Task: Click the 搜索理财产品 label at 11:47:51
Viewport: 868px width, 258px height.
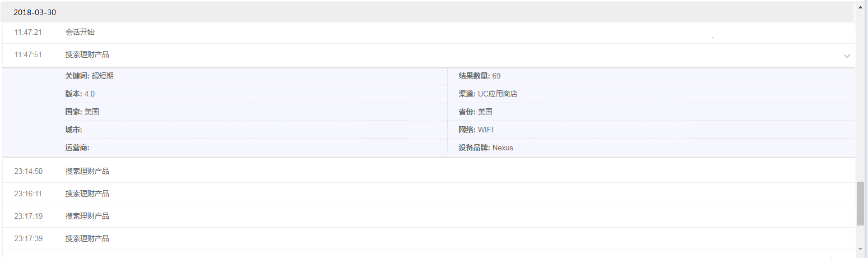Action: click(87, 55)
